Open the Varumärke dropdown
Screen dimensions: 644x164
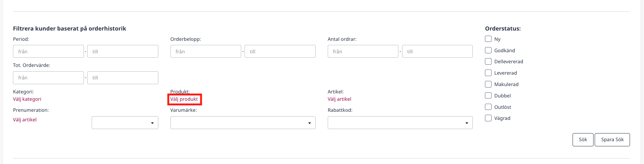coord(243,123)
